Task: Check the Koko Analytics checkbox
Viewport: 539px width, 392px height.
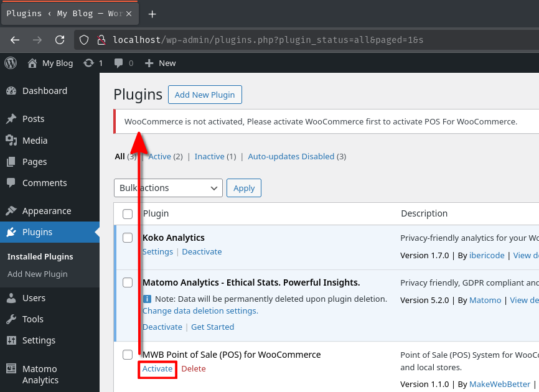Action: [128, 238]
